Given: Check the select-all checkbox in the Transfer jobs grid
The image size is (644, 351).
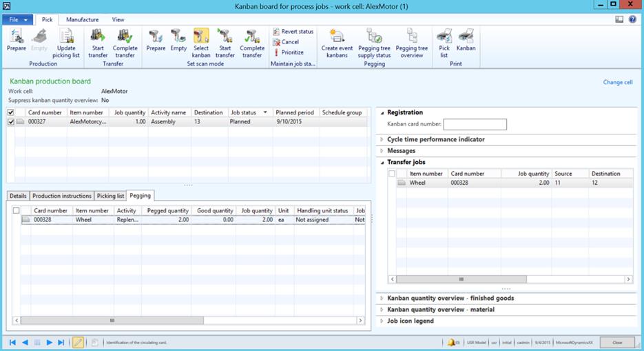Looking at the screenshot, I should tap(392, 174).
